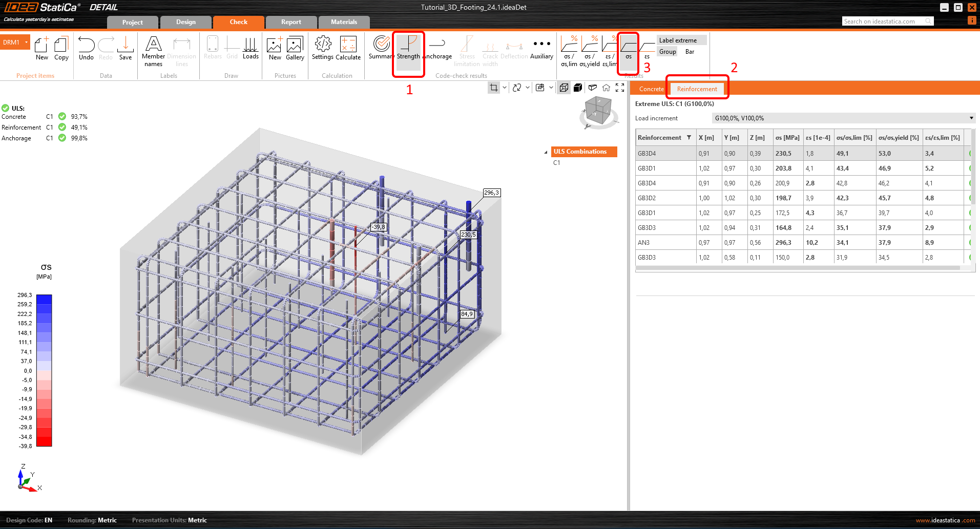Select the Bar grouping option
Viewport: 980px width, 529px height.
(x=690, y=52)
